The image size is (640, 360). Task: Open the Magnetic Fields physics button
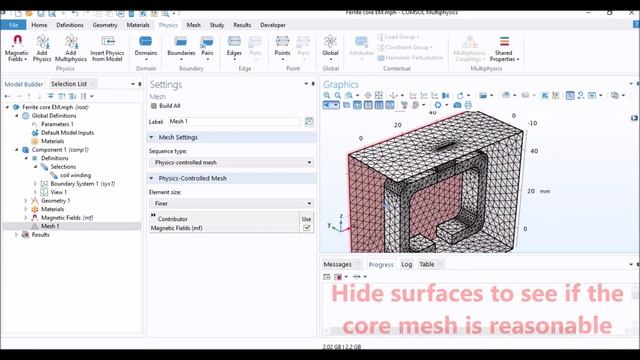point(17,48)
